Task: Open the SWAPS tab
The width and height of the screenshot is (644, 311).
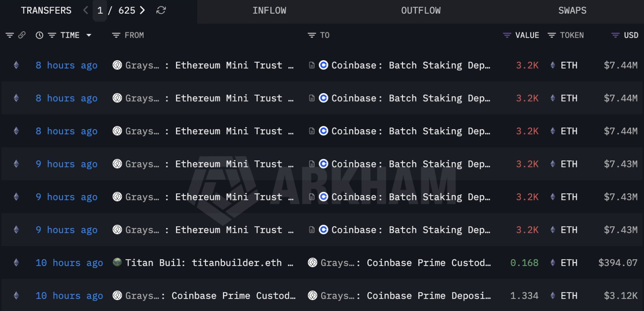Action: click(572, 11)
